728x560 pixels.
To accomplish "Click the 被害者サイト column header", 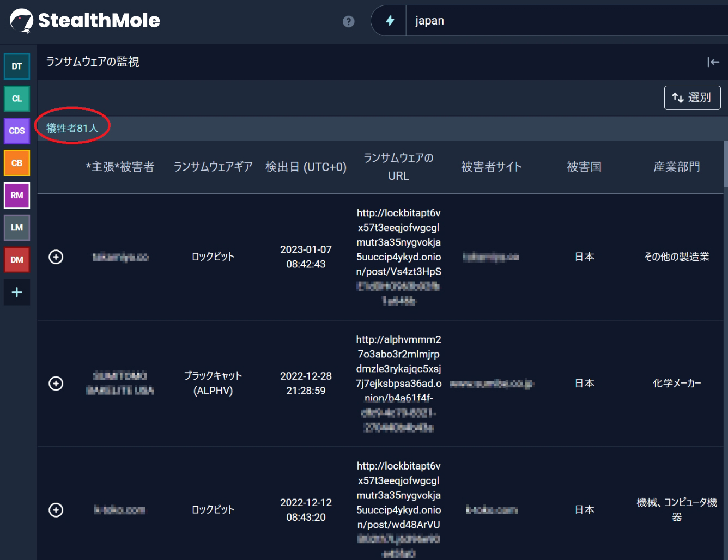I will pyautogui.click(x=492, y=167).
